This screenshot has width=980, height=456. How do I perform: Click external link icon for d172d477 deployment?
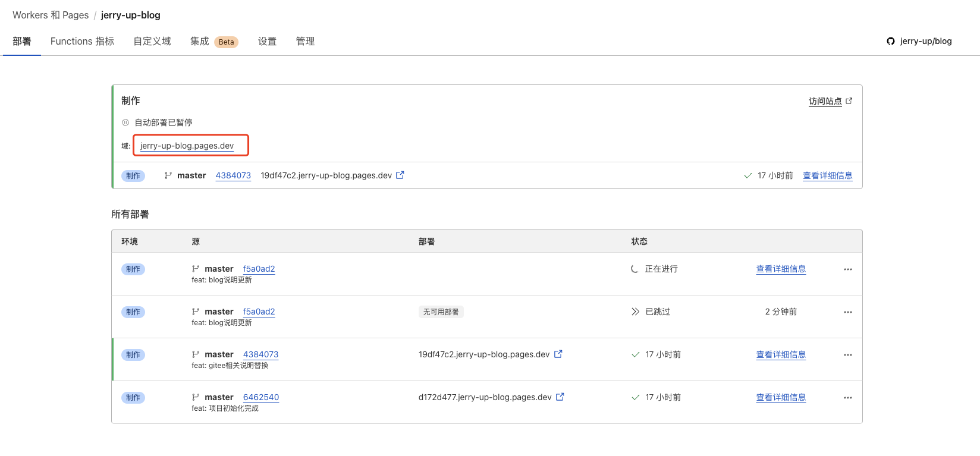tap(560, 397)
